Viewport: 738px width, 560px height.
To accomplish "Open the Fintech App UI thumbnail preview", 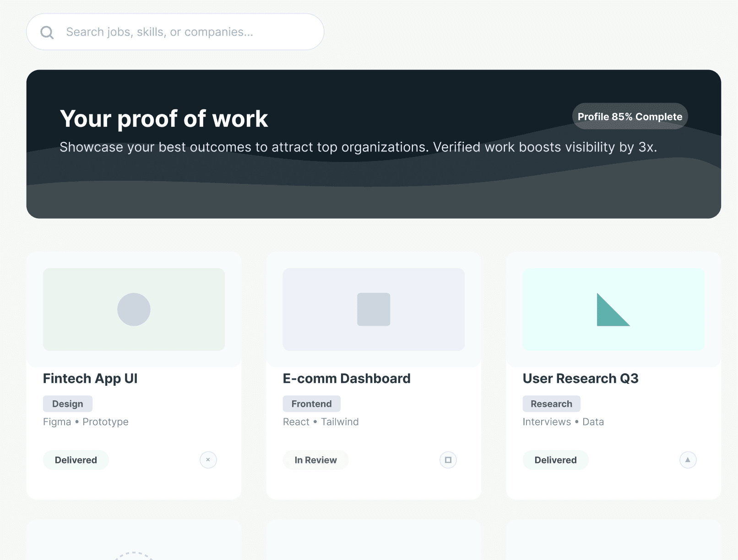I will pos(134,309).
